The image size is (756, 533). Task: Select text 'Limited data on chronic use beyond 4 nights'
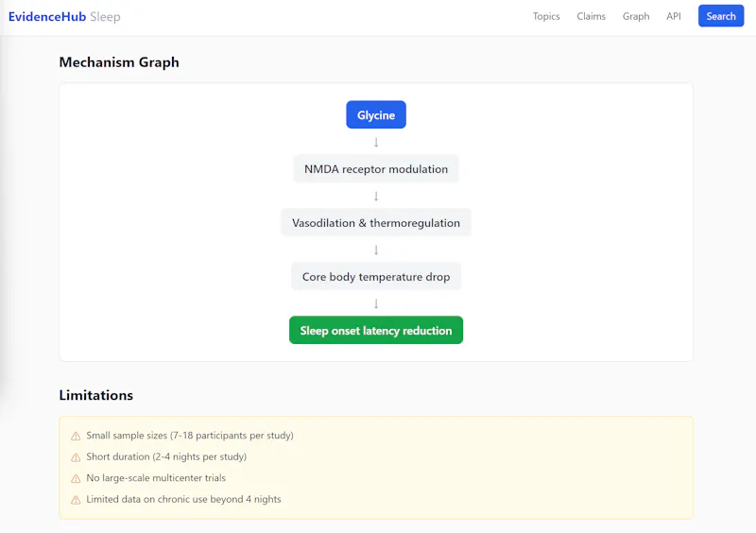click(183, 499)
